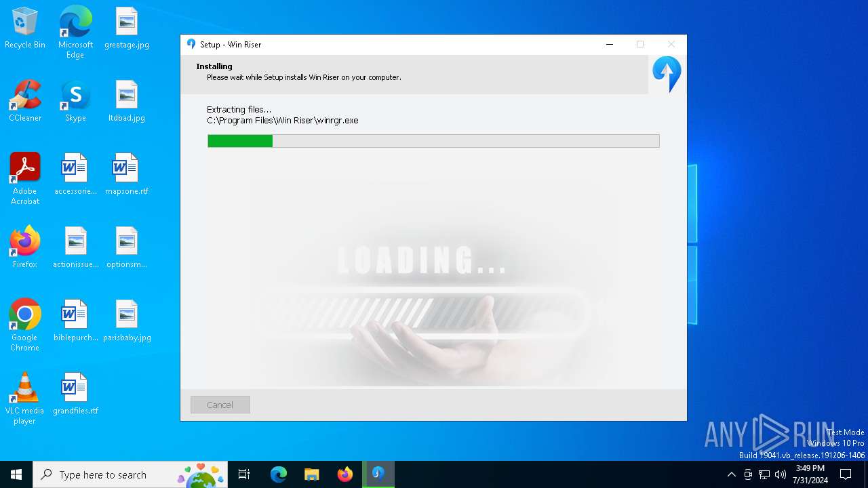
Task: Open Task View on the taskbar
Action: coord(244,474)
